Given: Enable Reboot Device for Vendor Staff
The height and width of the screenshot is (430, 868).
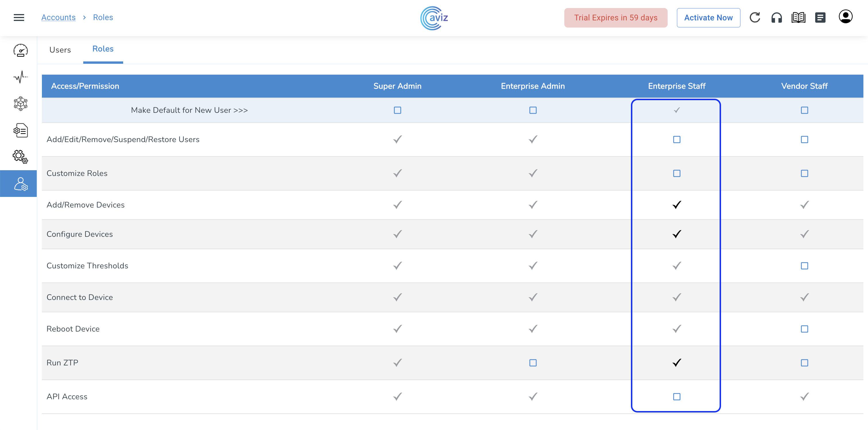Looking at the screenshot, I should (x=804, y=329).
